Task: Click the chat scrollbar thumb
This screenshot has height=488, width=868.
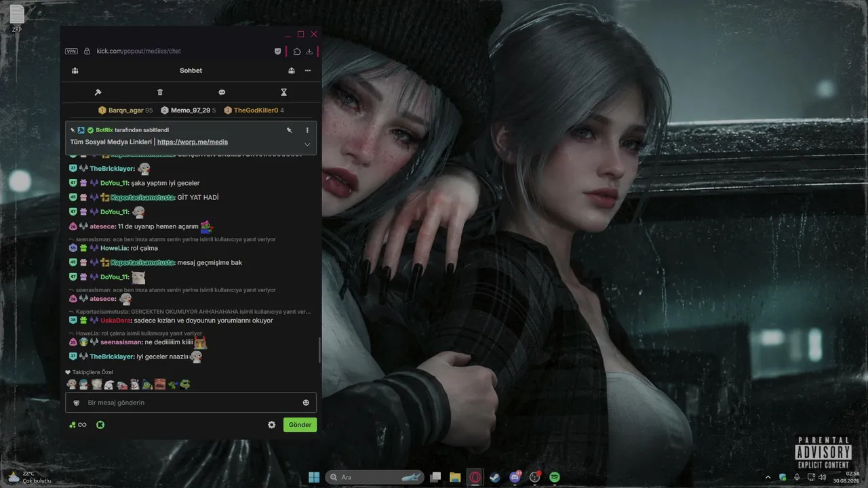Action: point(320,350)
